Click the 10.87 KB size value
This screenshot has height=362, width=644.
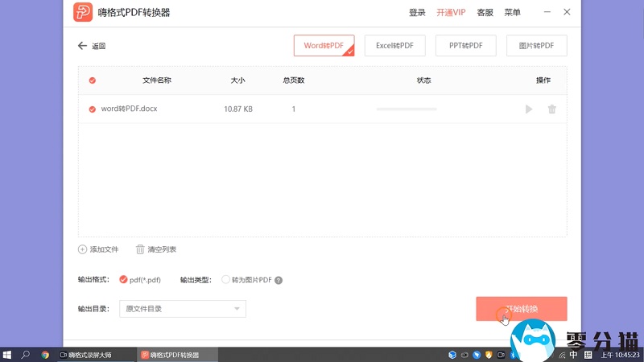238,109
